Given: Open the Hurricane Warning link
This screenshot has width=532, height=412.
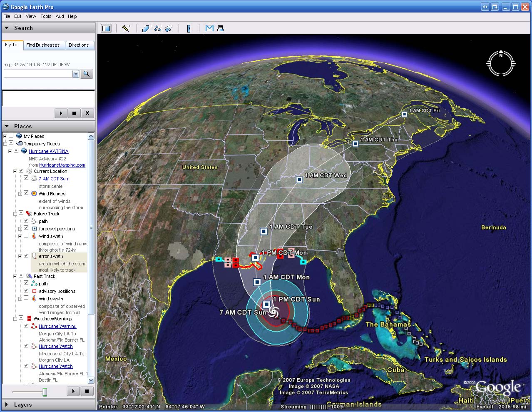Looking at the screenshot, I should 57,326.
